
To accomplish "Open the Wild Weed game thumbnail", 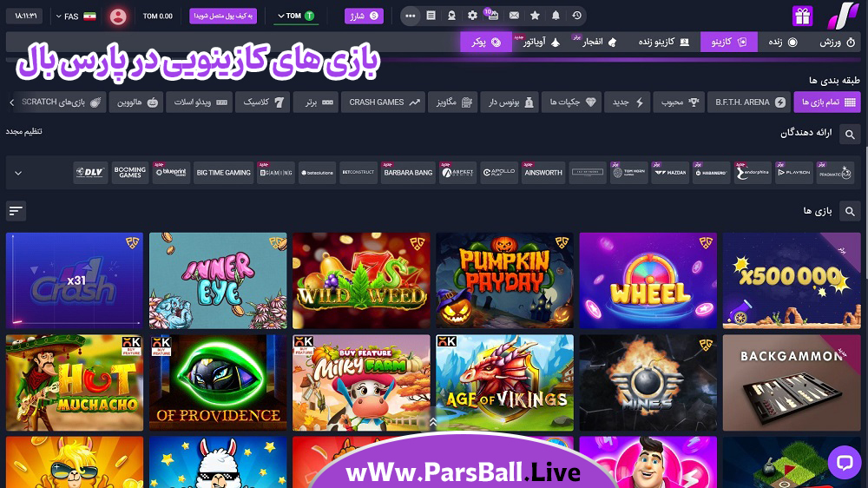I will [361, 280].
